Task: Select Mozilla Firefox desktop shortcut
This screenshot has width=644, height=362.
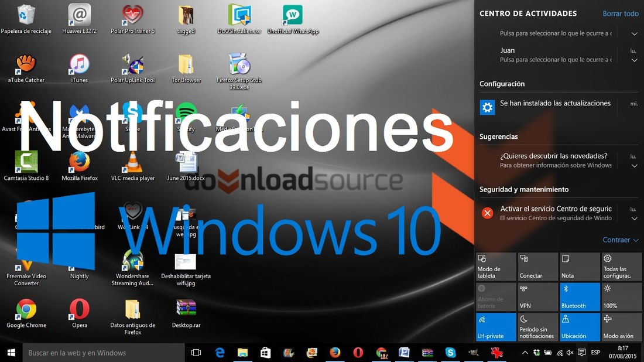Action: [79, 166]
